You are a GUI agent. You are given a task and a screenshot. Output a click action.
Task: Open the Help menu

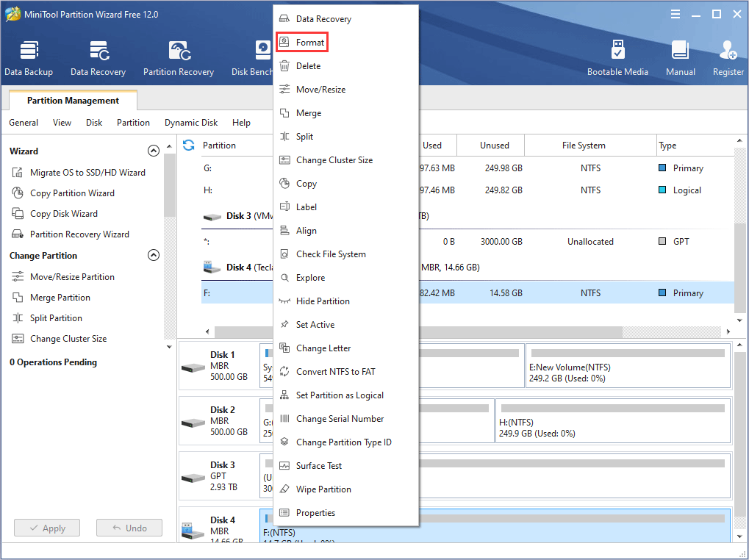pos(241,123)
